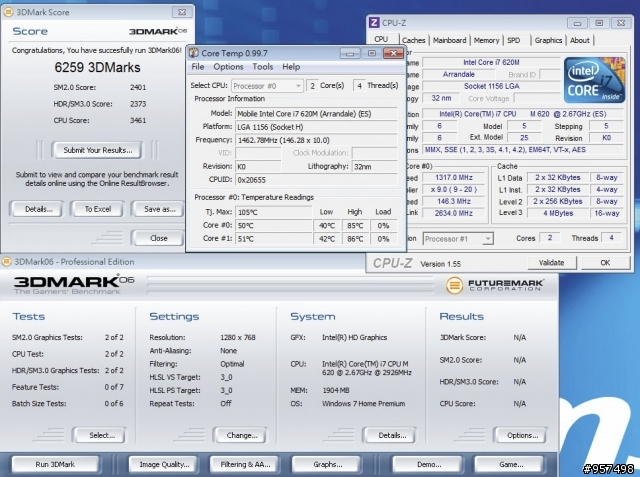Image resolution: width=640 pixels, height=477 pixels.
Task: Click the Core #1 temperature 51°C field
Action: pos(273,239)
